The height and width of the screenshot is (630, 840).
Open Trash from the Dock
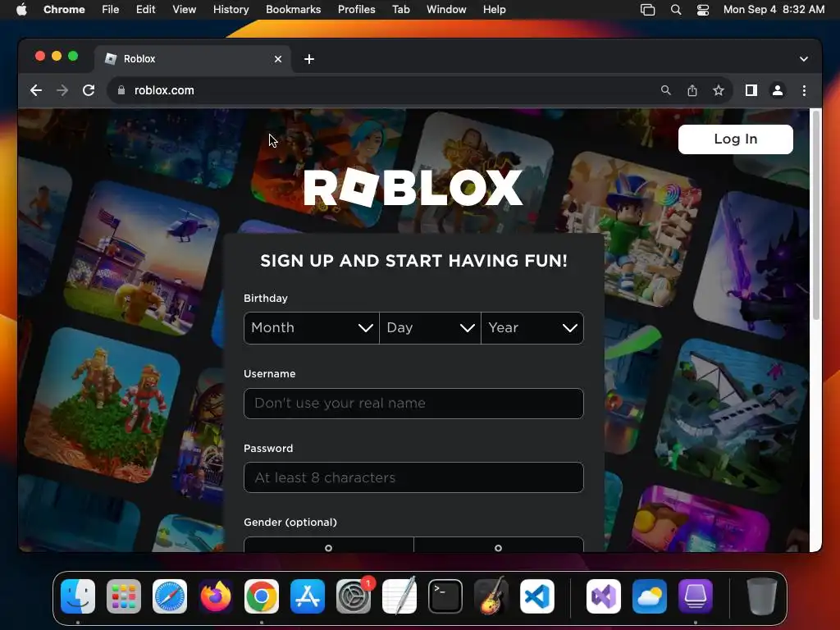762,596
